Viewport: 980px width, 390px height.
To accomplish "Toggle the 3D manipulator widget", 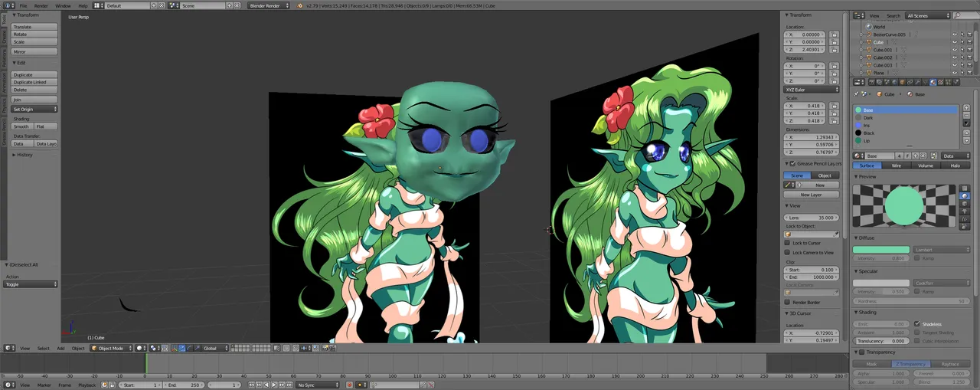I will 174,348.
